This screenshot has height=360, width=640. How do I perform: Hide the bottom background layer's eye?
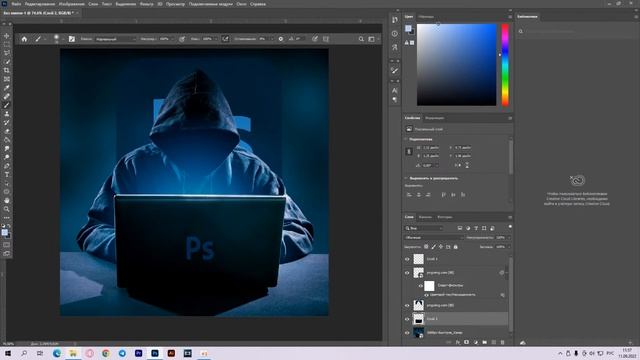coord(407,333)
